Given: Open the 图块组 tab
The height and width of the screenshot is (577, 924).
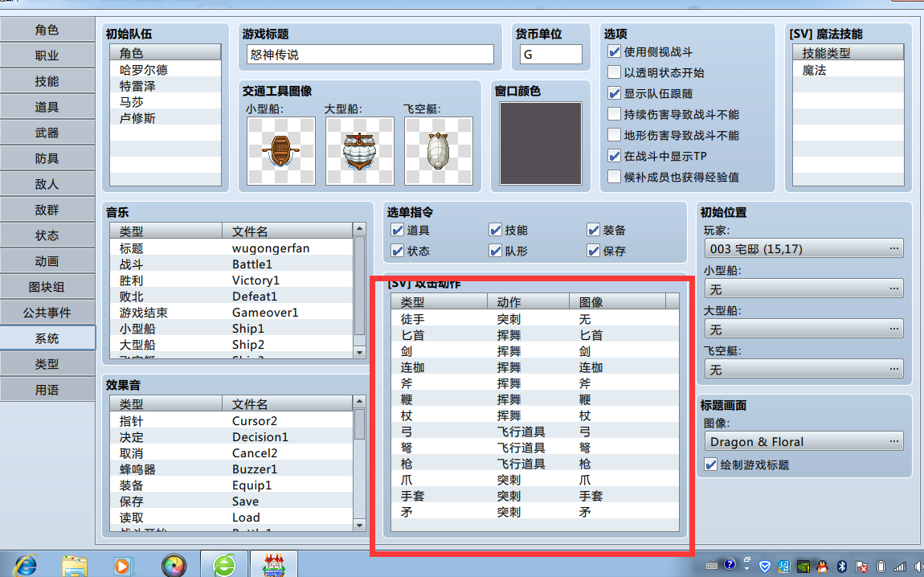Looking at the screenshot, I should 47,287.
